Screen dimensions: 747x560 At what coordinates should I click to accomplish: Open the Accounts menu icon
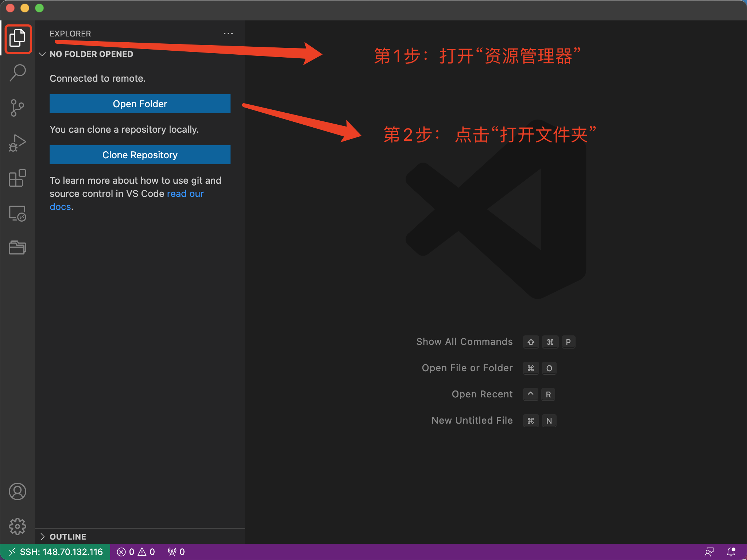click(18, 491)
